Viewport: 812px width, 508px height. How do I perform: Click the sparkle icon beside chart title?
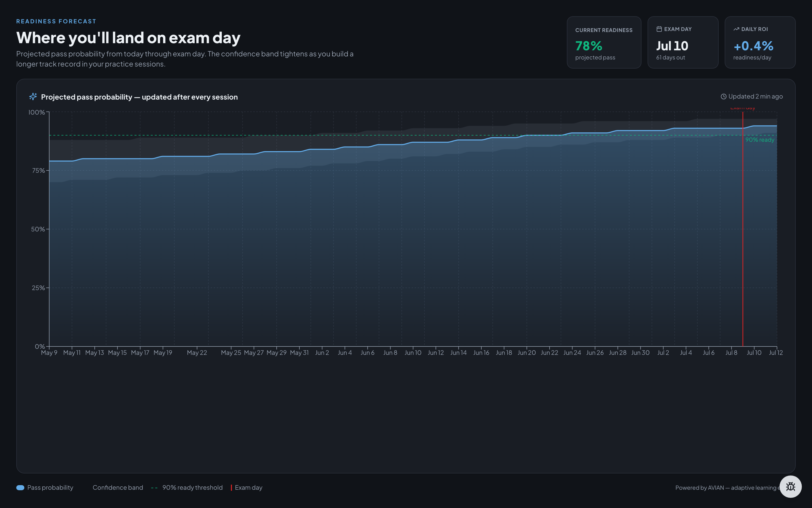33,97
